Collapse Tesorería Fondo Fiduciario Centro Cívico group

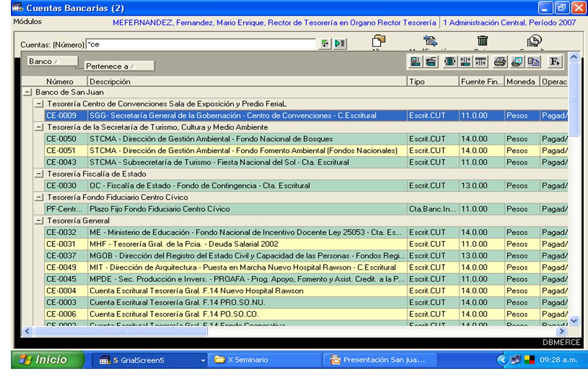tap(39, 197)
